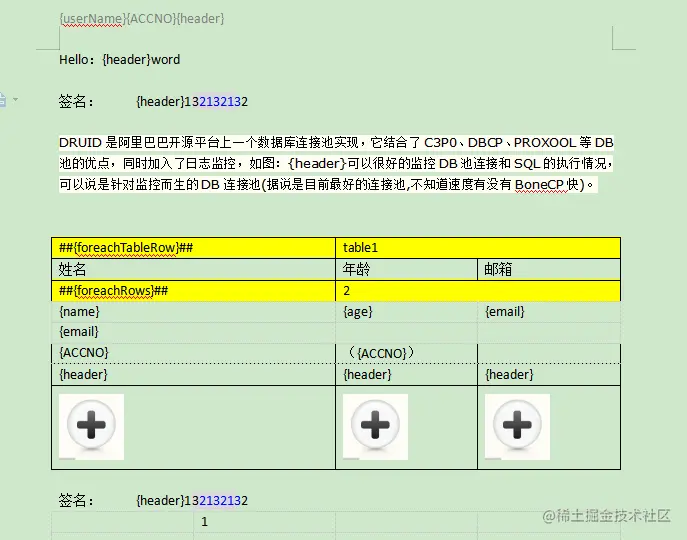Open paste options dropdown arrow at left margin
Screen dimensions: 687x540
15,99
